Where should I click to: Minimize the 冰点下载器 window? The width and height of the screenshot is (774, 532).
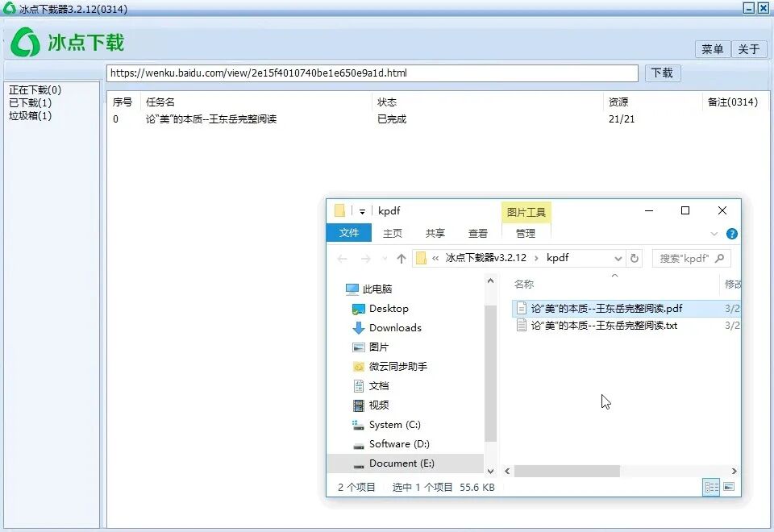click(x=749, y=8)
